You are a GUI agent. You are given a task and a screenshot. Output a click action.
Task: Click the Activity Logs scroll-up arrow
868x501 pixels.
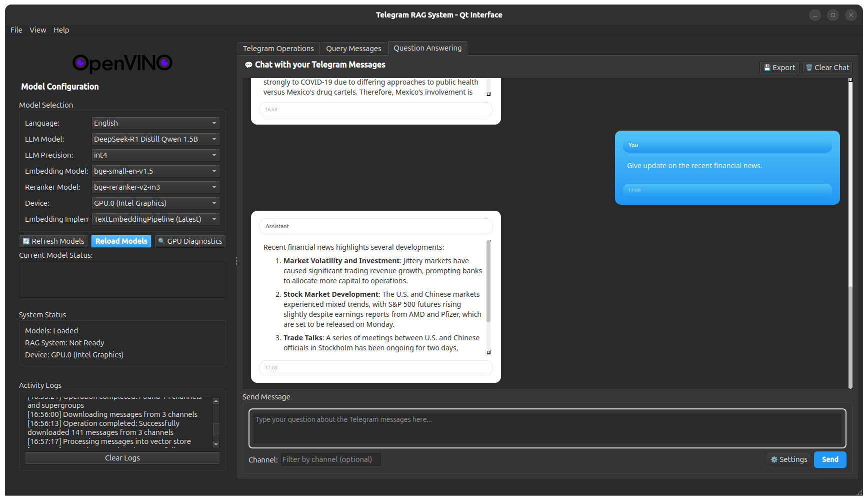tap(216, 401)
